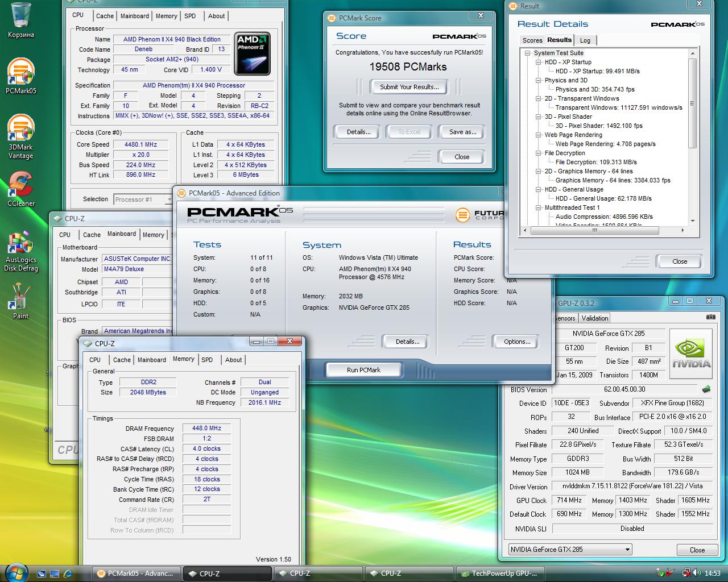Click the Futuremark logo in PCMark05 window
The width and height of the screenshot is (728, 582).
(x=479, y=214)
